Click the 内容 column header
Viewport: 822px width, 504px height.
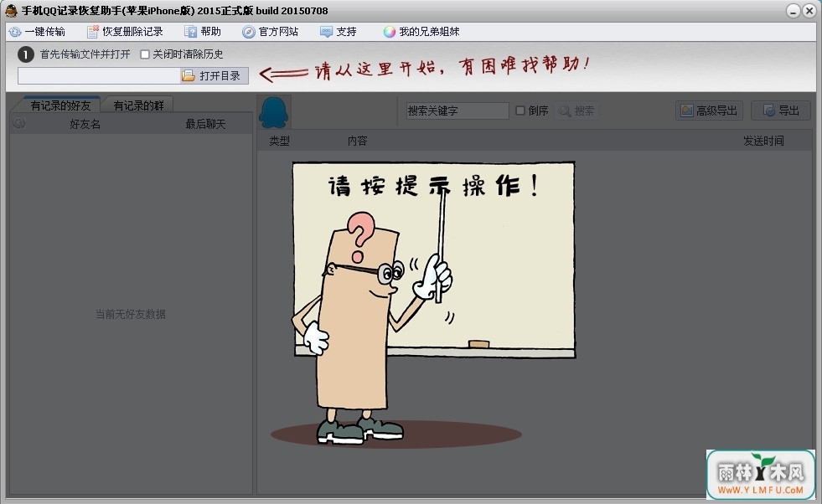pos(358,141)
